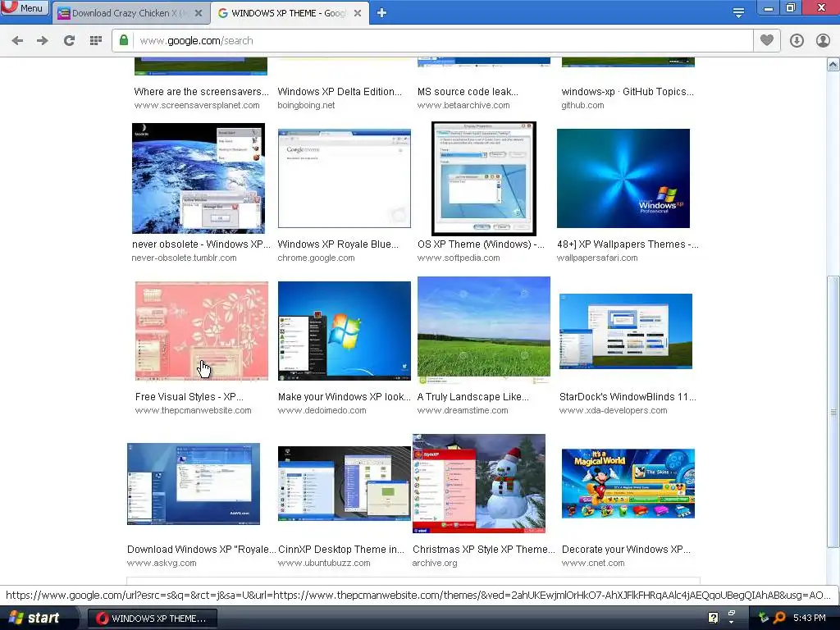The width and height of the screenshot is (840, 630).
Task: Open Speed Dial grid icon
Action: click(95, 41)
